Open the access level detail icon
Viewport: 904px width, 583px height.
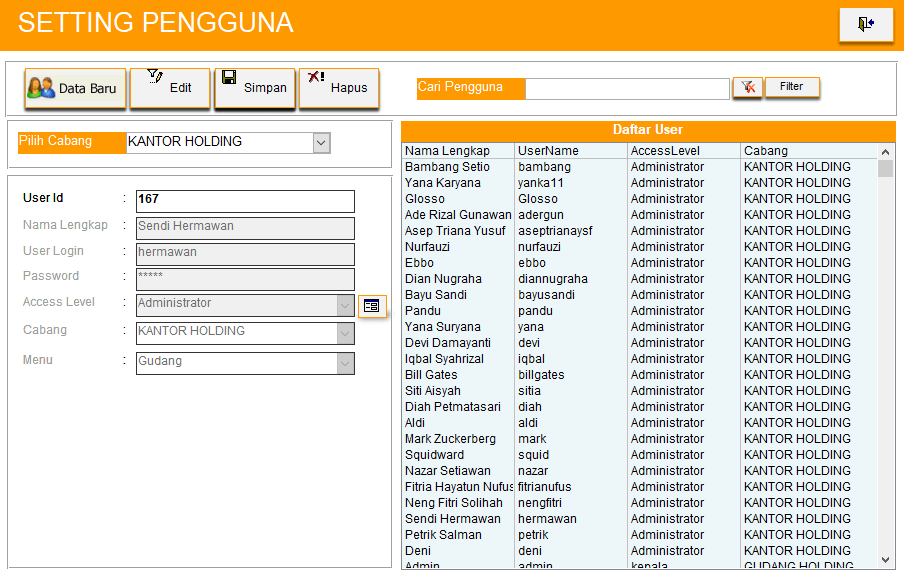tap(372, 306)
